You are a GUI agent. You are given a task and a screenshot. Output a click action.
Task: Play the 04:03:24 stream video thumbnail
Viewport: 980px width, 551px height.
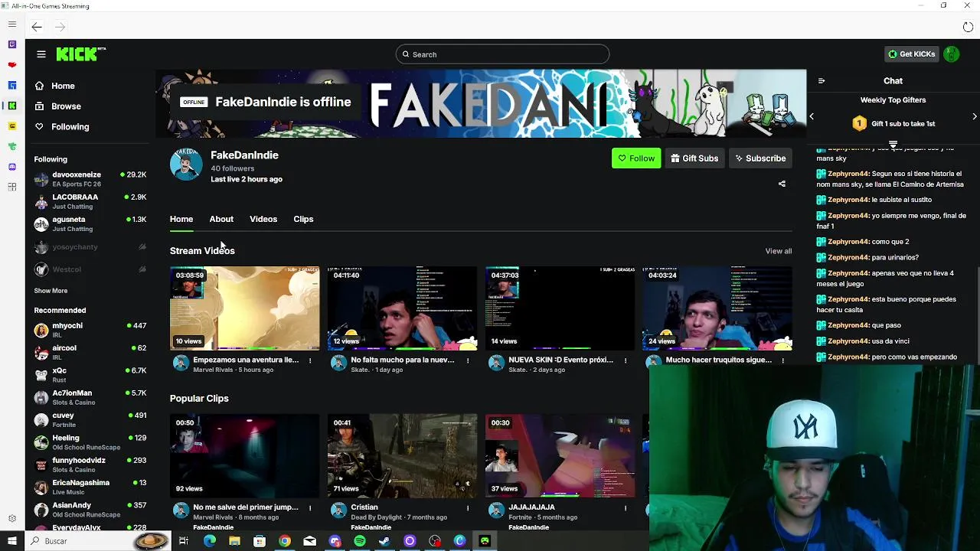(x=717, y=308)
